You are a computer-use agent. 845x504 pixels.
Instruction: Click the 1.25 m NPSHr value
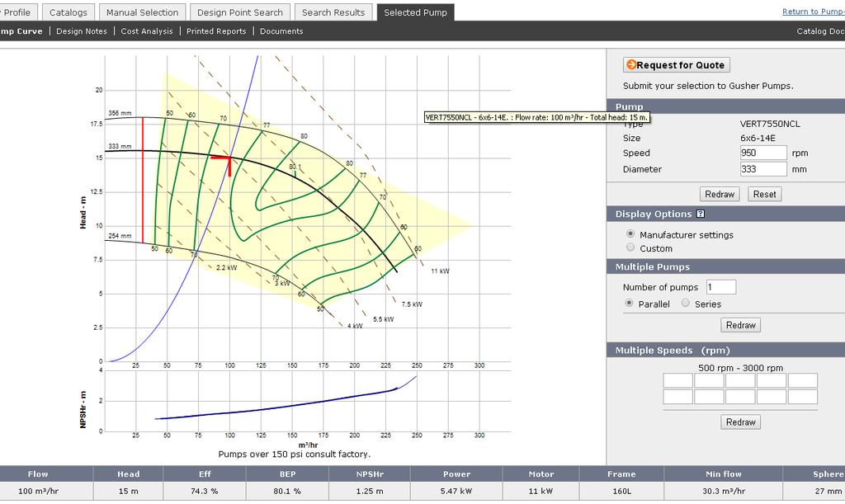pyautogui.click(x=370, y=491)
